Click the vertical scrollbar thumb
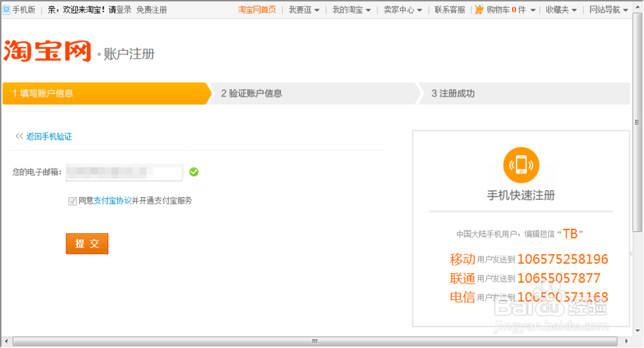 pos(637,122)
